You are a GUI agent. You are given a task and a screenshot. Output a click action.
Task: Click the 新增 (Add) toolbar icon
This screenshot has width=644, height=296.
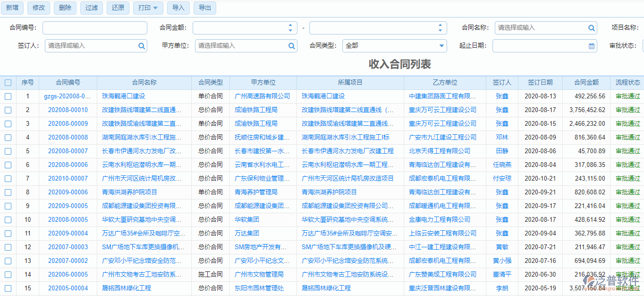click(x=12, y=8)
